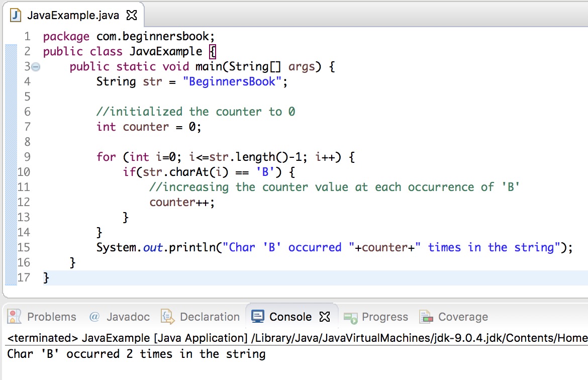The height and width of the screenshot is (380, 588).
Task: Close the Console view
Action: (x=325, y=316)
